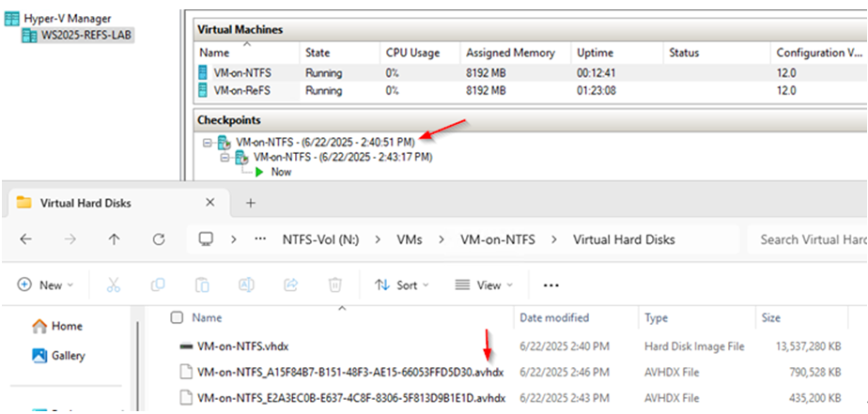This screenshot has width=868, height=414.
Task: Show hidden breadcrumb path via ellipsis
Action: (260, 239)
